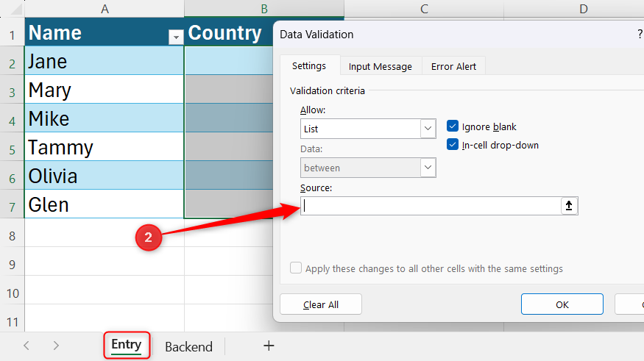The width and height of the screenshot is (644, 361).
Task: Select the column D header
Action: point(583,9)
